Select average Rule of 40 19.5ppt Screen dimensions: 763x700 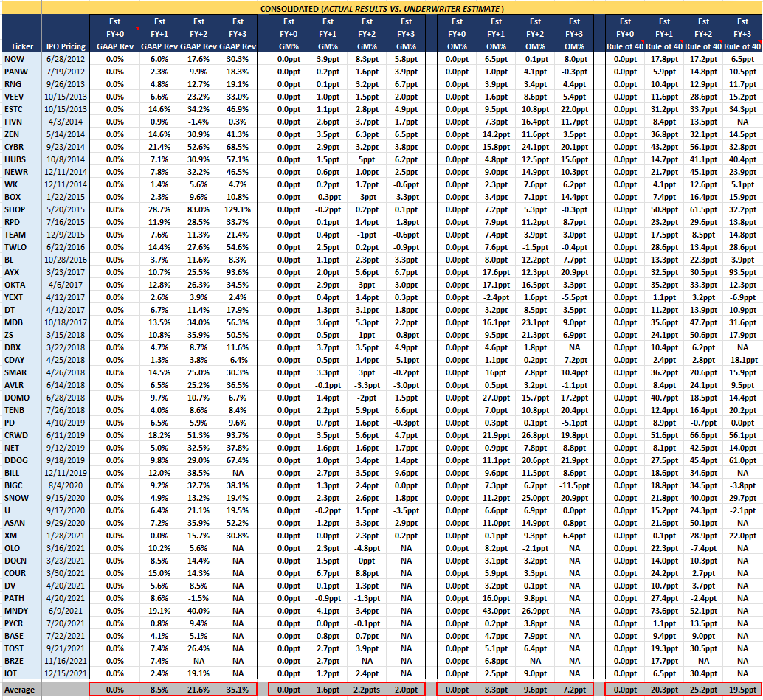click(742, 690)
